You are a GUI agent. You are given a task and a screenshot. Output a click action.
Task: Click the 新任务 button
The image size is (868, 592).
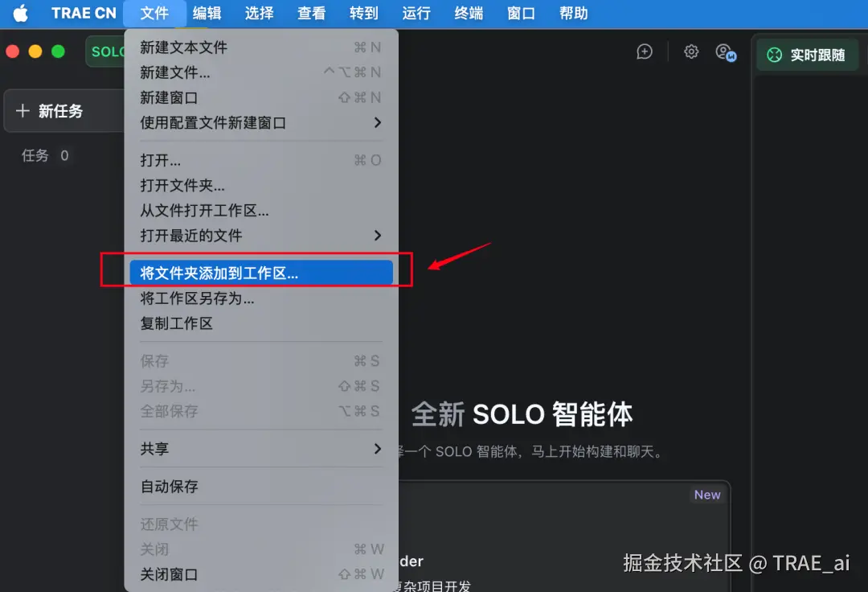point(64,111)
